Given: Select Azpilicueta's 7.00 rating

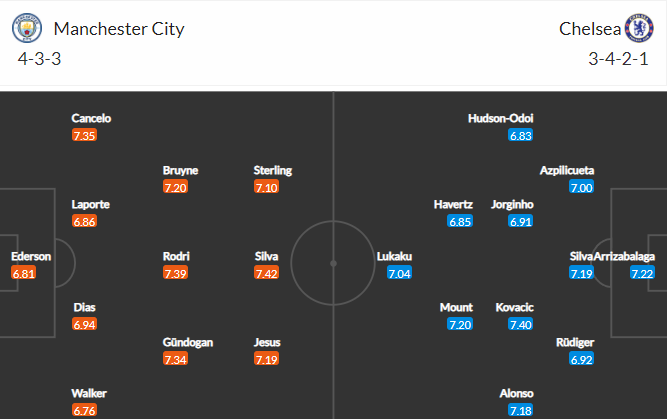Looking at the screenshot, I should click(581, 187).
